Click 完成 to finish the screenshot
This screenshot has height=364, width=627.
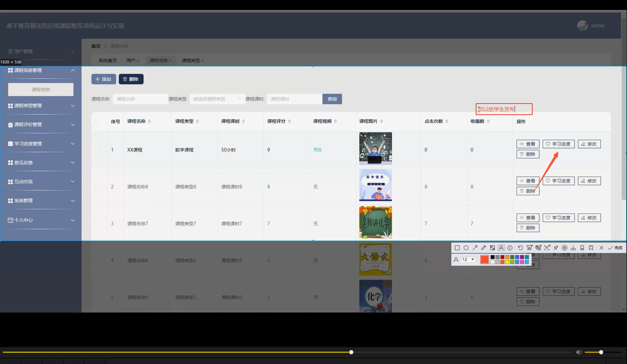(615, 248)
